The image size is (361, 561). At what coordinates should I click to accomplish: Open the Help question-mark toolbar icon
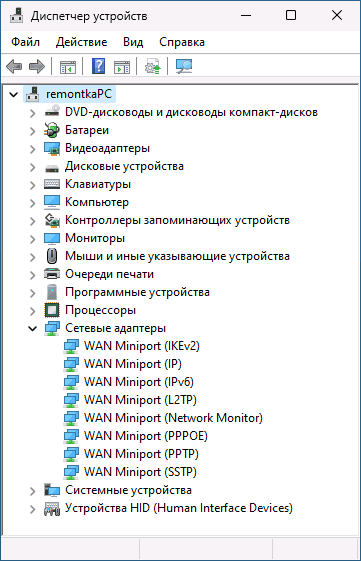[98, 67]
